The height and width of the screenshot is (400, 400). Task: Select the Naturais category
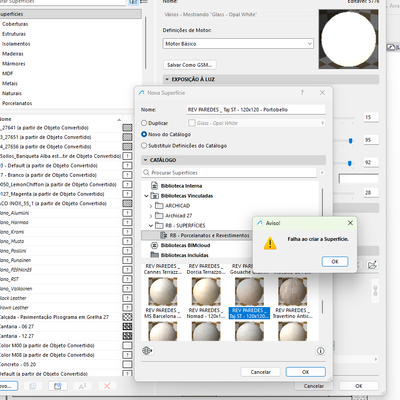click(12, 93)
